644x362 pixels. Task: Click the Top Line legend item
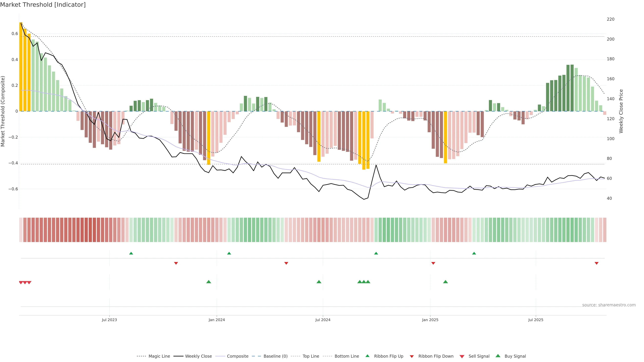click(311, 356)
